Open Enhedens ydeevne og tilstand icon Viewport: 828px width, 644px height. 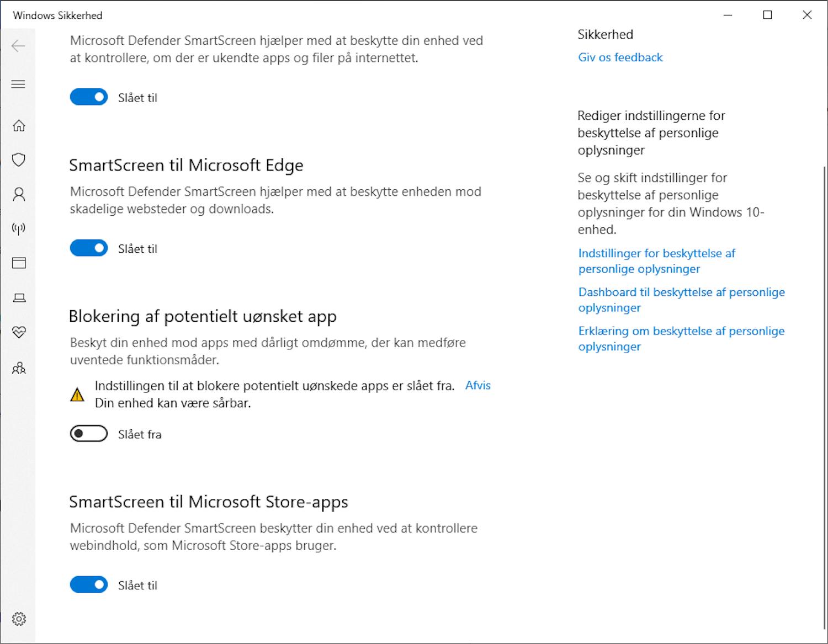pos(18,332)
